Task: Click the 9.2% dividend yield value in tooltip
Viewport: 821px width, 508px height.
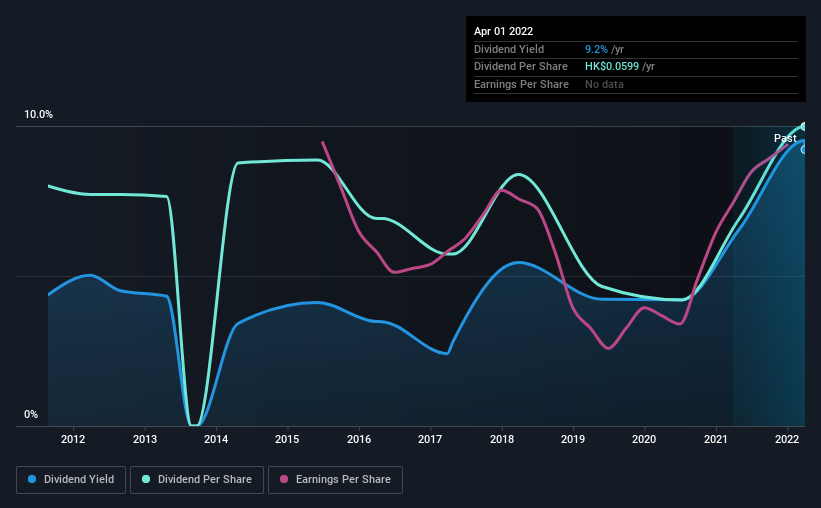Action: coord(596,49)
